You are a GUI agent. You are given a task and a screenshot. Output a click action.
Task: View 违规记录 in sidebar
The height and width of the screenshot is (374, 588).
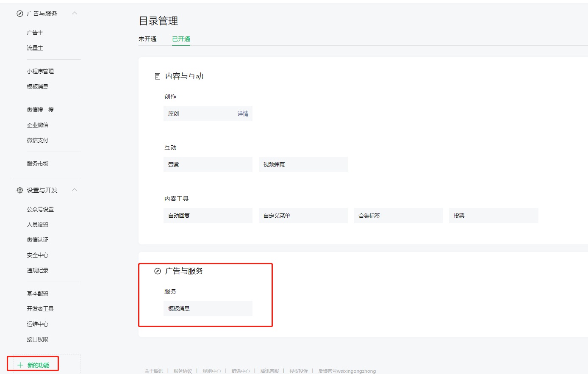(38, 270)
